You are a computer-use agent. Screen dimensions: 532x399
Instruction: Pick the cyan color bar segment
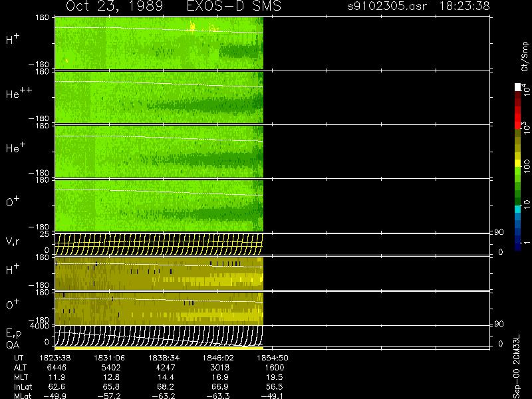click(x=518, y=209)
